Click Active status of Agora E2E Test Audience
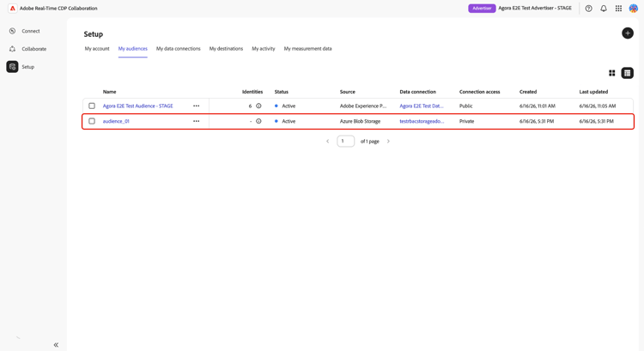The image size is (644, 351). pyautogui.click(x=285, y=106)
